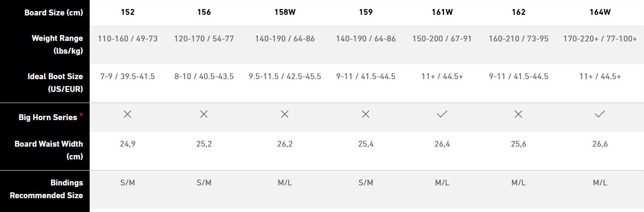Screen dimensions: 644x212
Task: Click the X icon under 159 column
Action: [x=365, y=114]
